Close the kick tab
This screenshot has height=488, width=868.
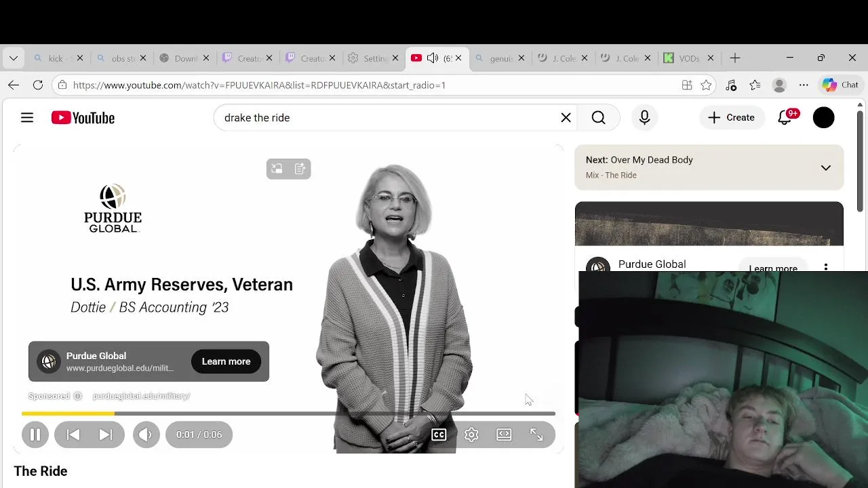[80, 58]
